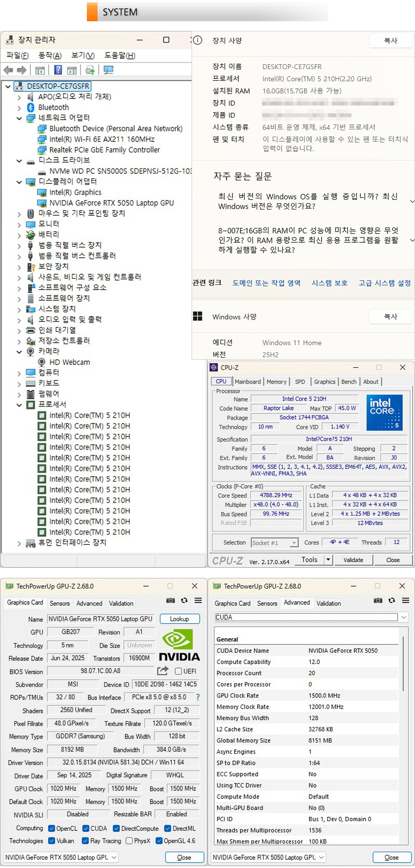The width and height of the screenshot is (415, 868).
Task: Switch to the Memory tab in CPU-Z
Action: tap(277, 381)
